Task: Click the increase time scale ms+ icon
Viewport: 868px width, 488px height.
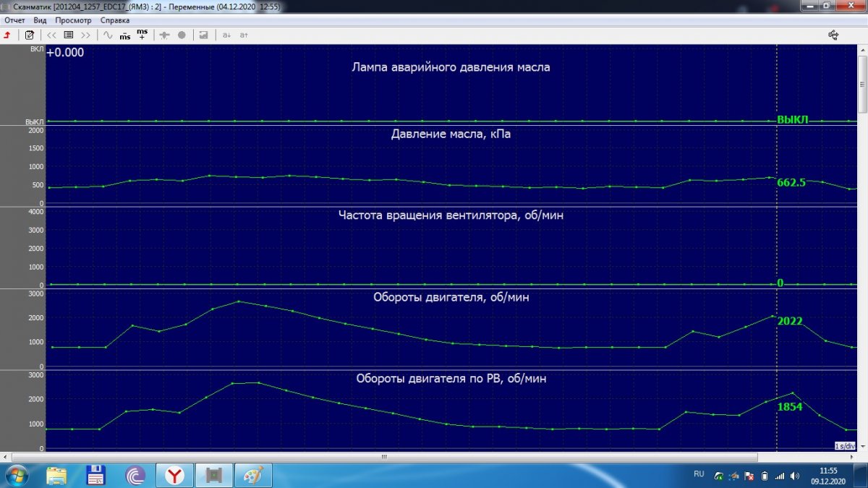Action: click(142, 35)
